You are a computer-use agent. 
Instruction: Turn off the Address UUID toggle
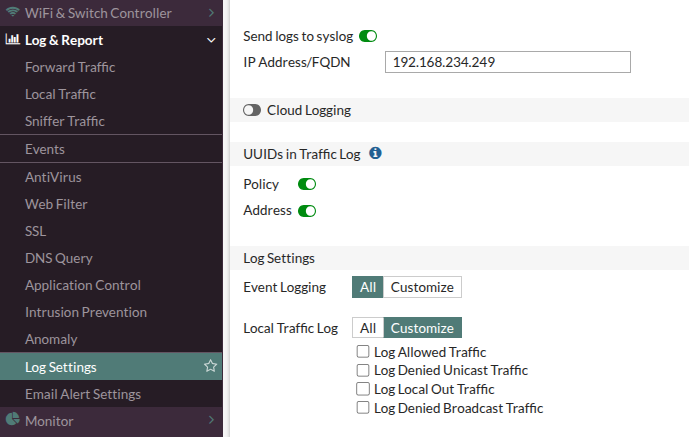point(307,211)
